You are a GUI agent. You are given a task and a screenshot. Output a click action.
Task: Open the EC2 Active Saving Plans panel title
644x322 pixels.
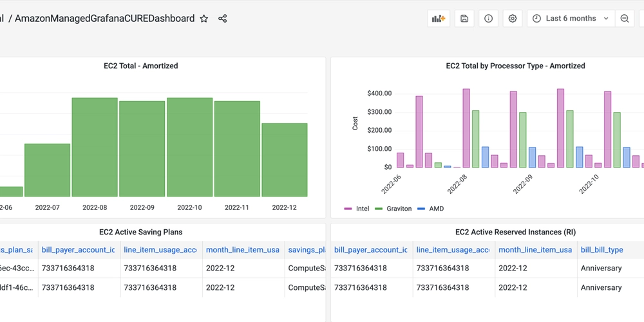(141, 232)
